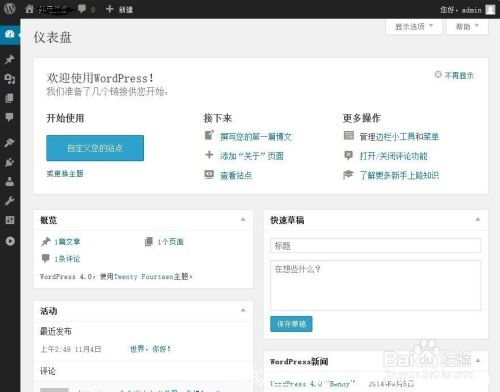500x392 pixels.
Task: Click the 自定义您的站点 button
Action: point(95,148)
